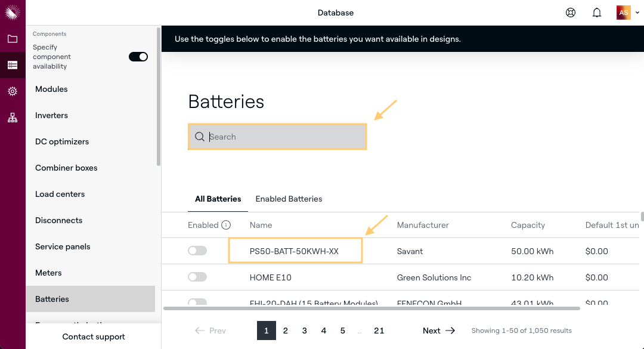Click the info icon beside Enabled header
Screen dimensions: 644x349
point(226,225)
